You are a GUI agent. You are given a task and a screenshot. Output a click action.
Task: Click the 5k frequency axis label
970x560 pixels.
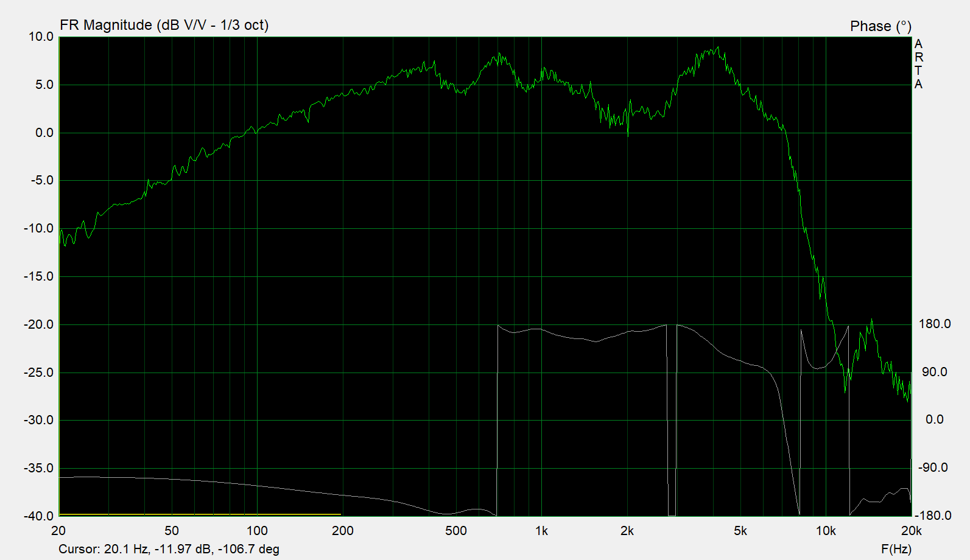click(x=740, y=531)
